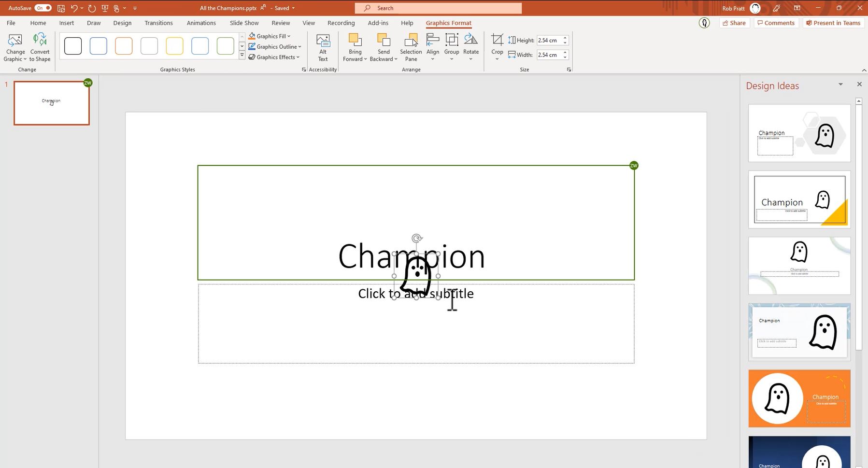The image size is (868, 468).
Task: Open the Rotate options
Action: [470, 42]
